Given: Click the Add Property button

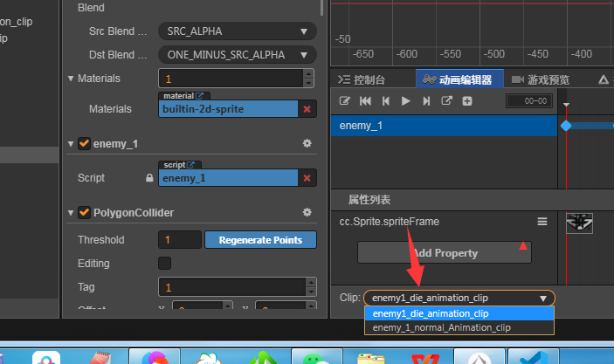Looking at the screenshot, I should coord(445,253).
